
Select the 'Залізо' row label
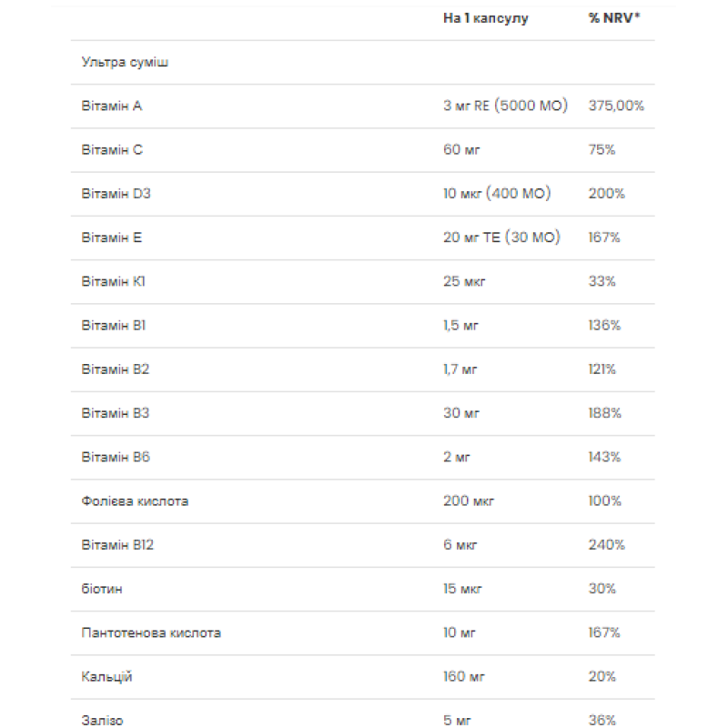[102, 720]
